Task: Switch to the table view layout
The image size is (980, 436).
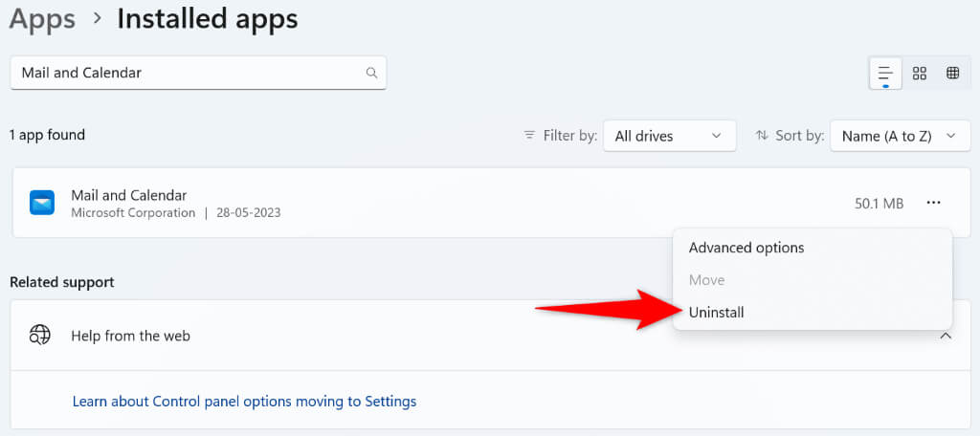Action: [952, 74]
